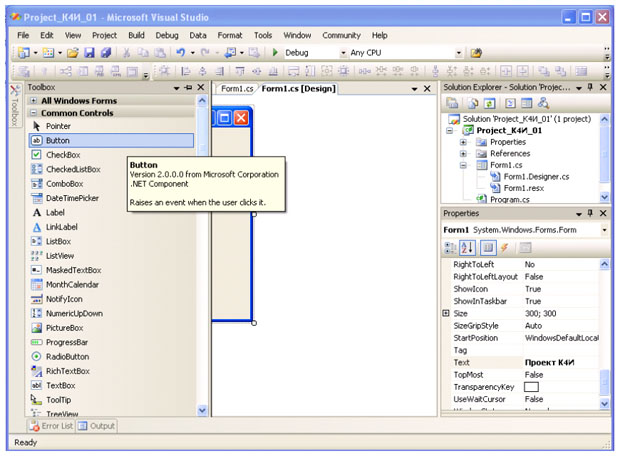Click the collapsed Toolbox side tab
This screenshot has height=456, width=620.
(15, 106)
